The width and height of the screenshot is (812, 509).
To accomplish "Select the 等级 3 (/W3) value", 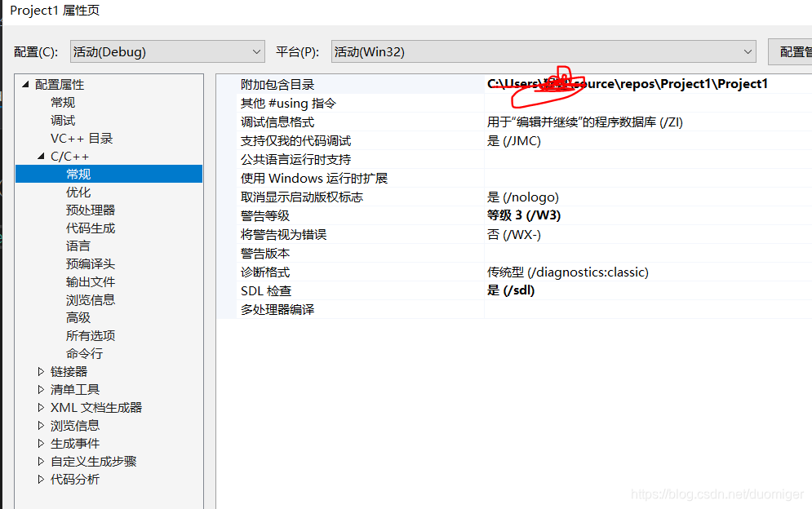I will [524, 215].
